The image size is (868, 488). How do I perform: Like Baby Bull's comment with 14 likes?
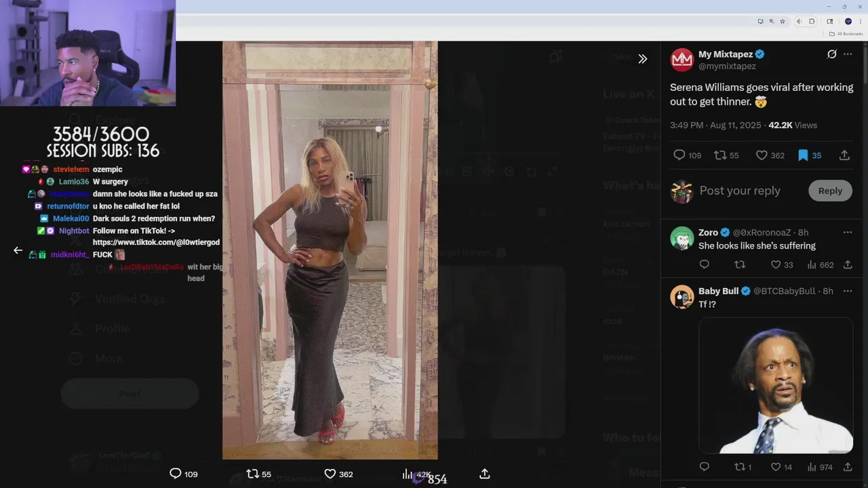click(781, 467)
